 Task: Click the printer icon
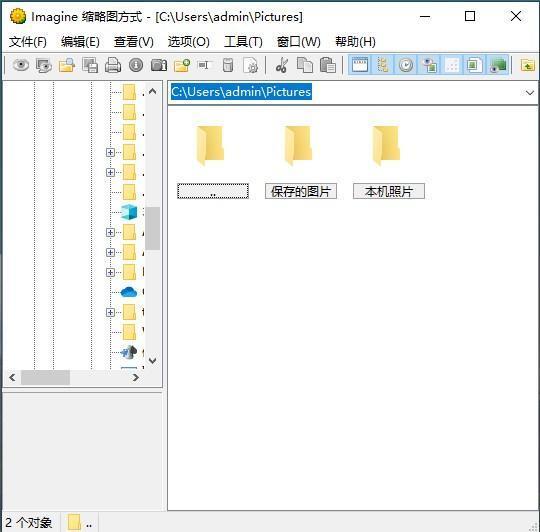[113, 65]
